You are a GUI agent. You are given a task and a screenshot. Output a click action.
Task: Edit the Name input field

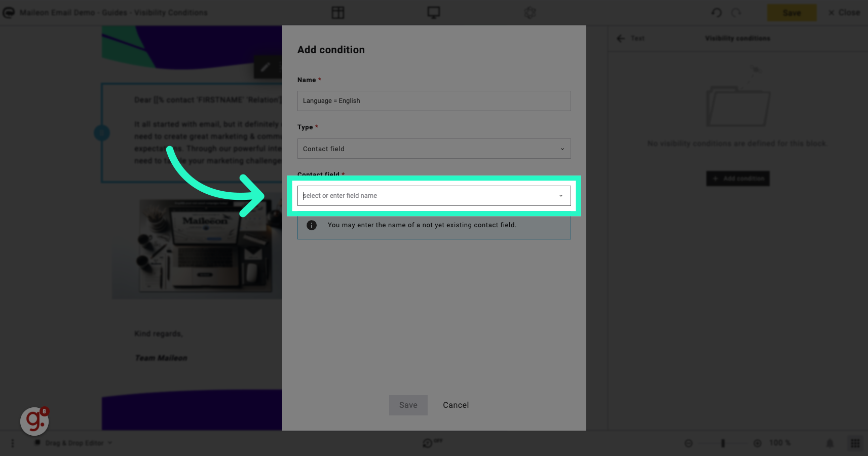point(434,101)
